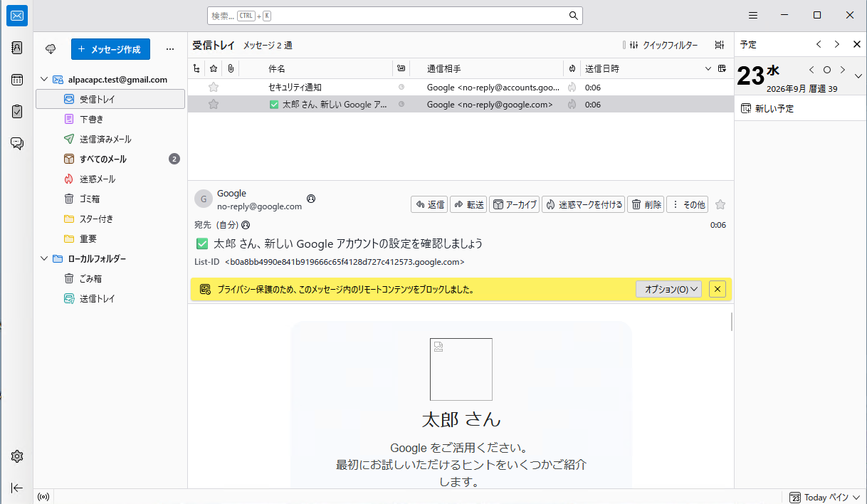Open the スター付き folder

tap(110, 219)
